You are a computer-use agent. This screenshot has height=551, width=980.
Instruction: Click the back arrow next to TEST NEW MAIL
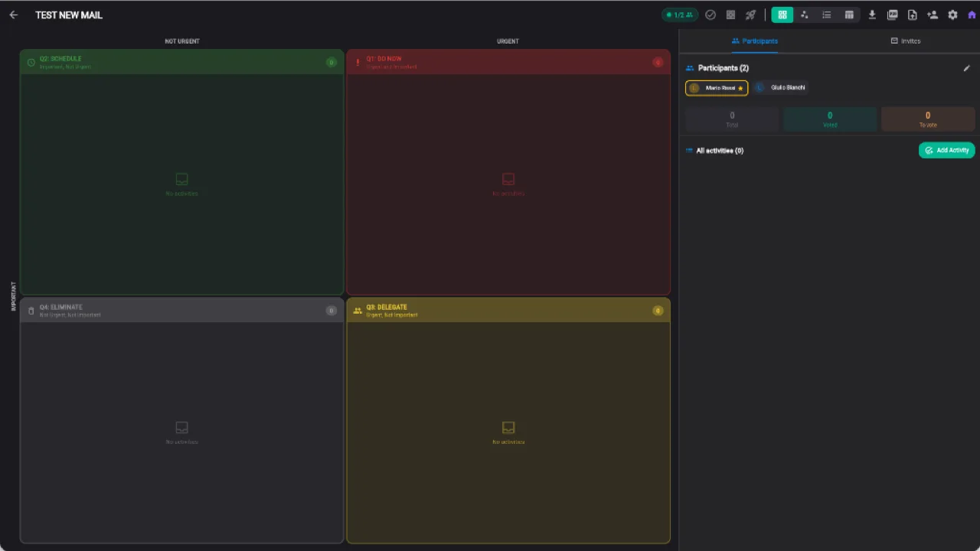click(13, 15)
